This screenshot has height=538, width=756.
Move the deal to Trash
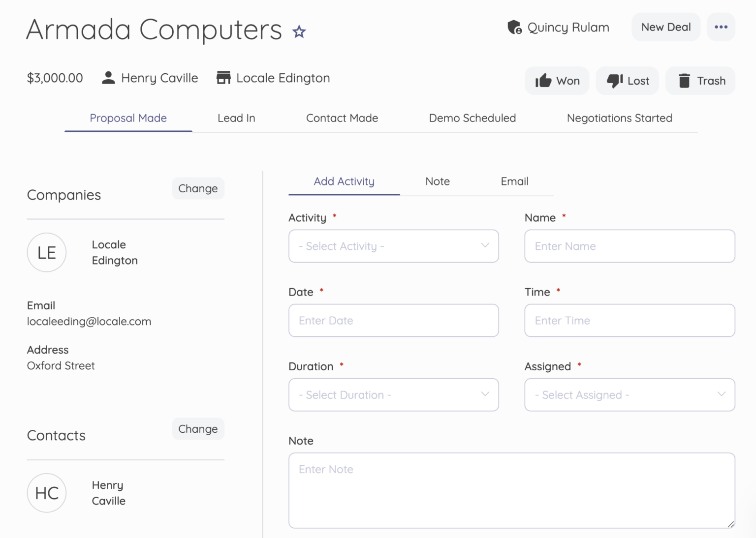point(700,81)
